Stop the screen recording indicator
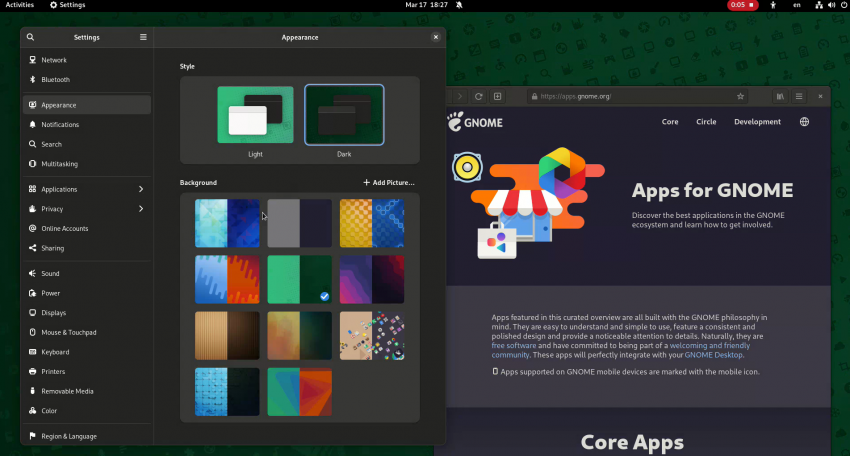 742,5
